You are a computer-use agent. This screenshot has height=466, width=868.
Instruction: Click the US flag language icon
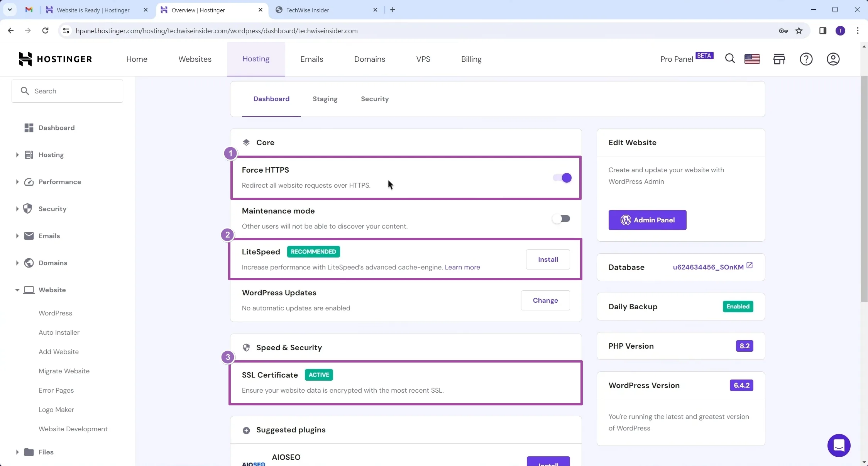pos(752,59)
